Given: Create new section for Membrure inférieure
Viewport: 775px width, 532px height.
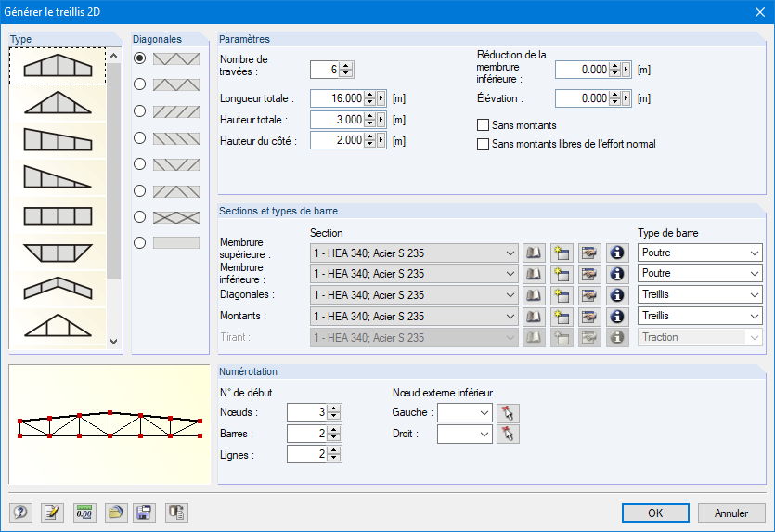Looking at the screenshot, I should [x=562, y=274].
